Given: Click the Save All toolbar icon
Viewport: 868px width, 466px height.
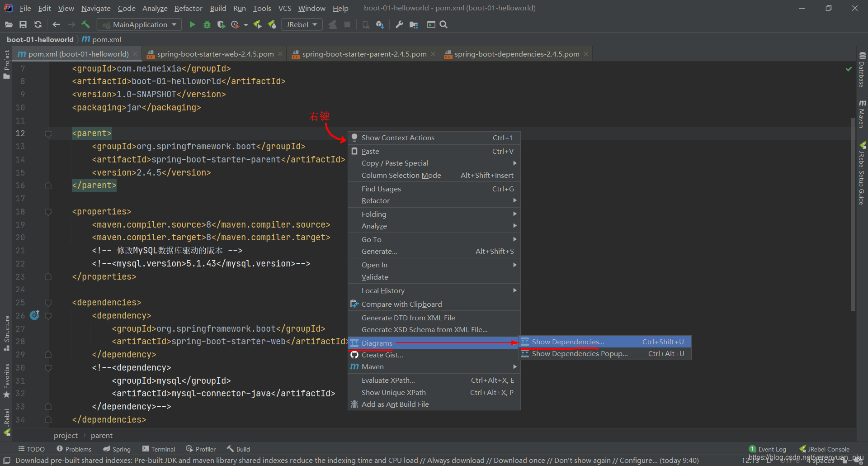Looking at the screenshot, I should coord(23,24).
